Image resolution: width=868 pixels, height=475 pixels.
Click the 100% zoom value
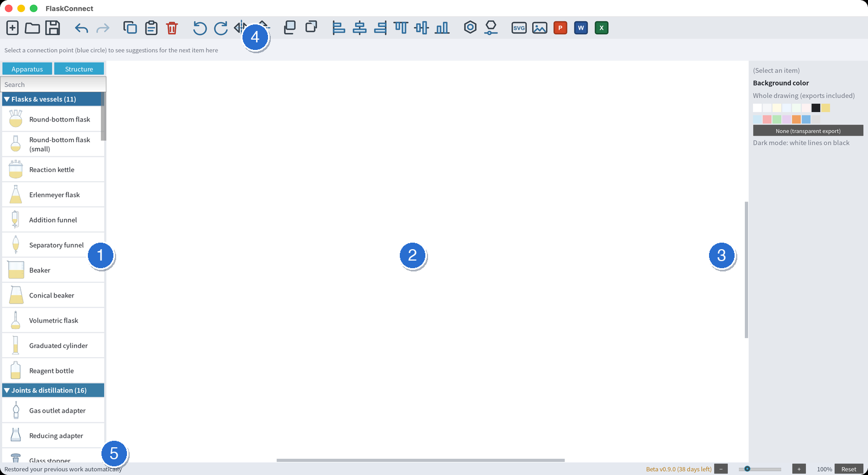(825, 469)
